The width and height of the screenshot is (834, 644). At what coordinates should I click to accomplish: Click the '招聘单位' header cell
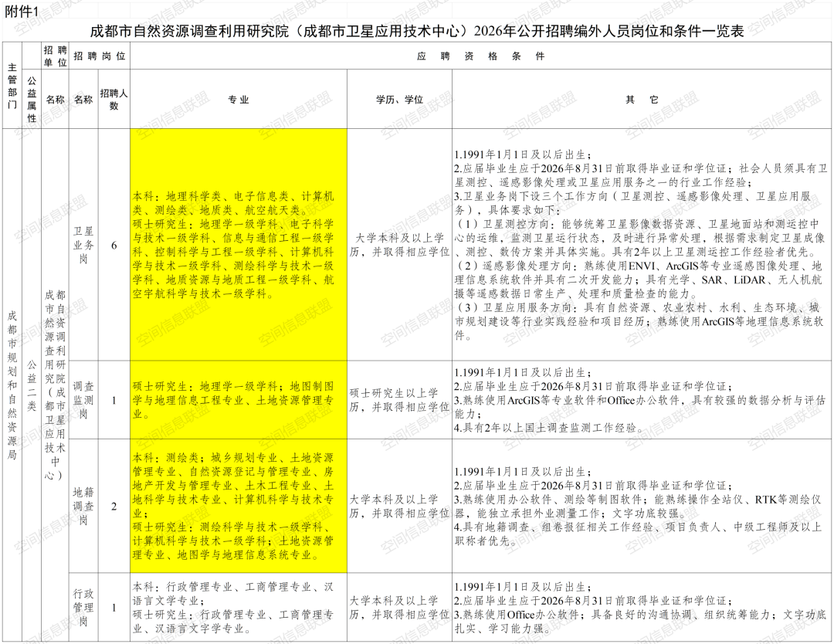[56, 56]
